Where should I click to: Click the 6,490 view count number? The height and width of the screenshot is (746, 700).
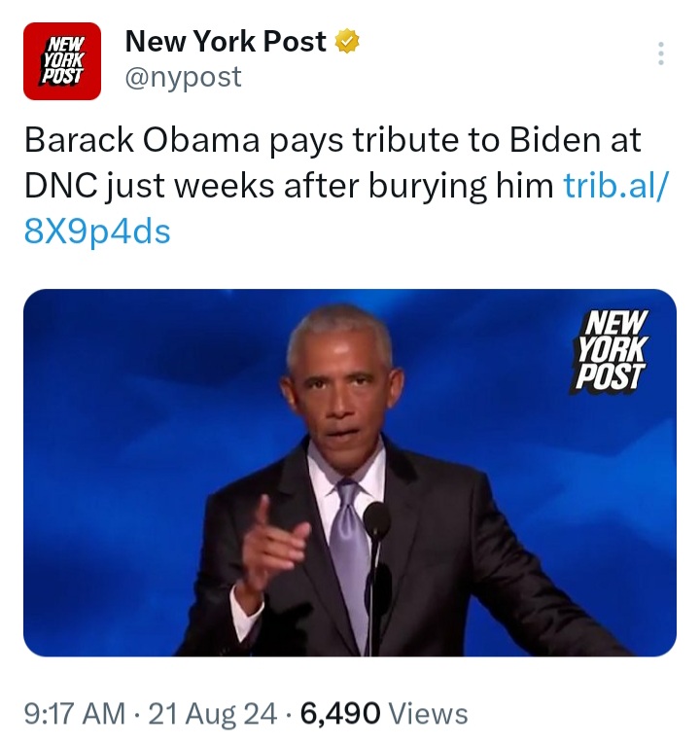point(340,714)
